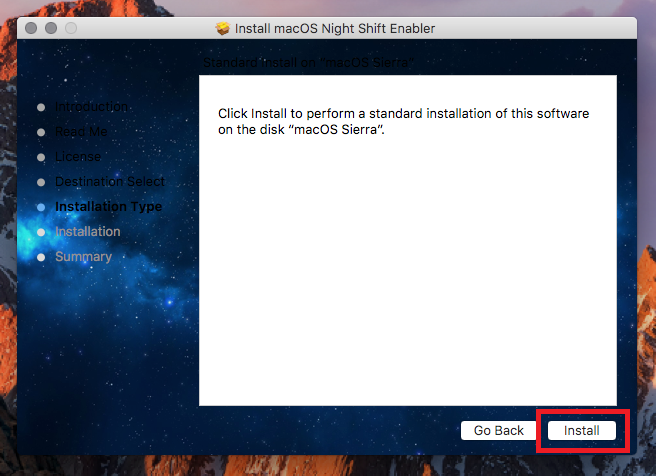This screenshot has width=656, height=476.
Task: Close the installer window
Action: (31, 28)
